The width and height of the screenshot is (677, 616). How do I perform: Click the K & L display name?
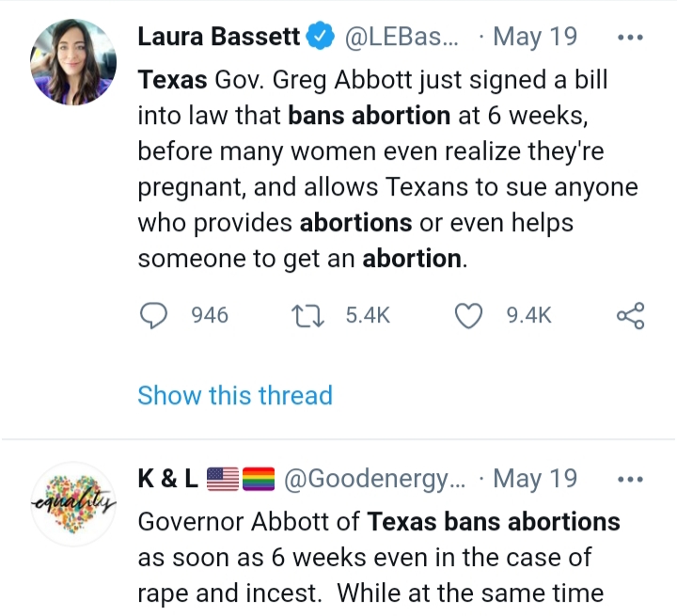(x=167, y=479)
